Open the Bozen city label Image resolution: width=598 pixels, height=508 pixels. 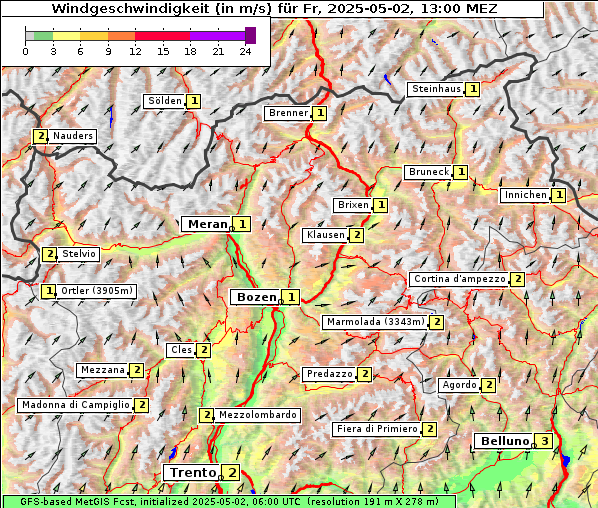[256, 297]
